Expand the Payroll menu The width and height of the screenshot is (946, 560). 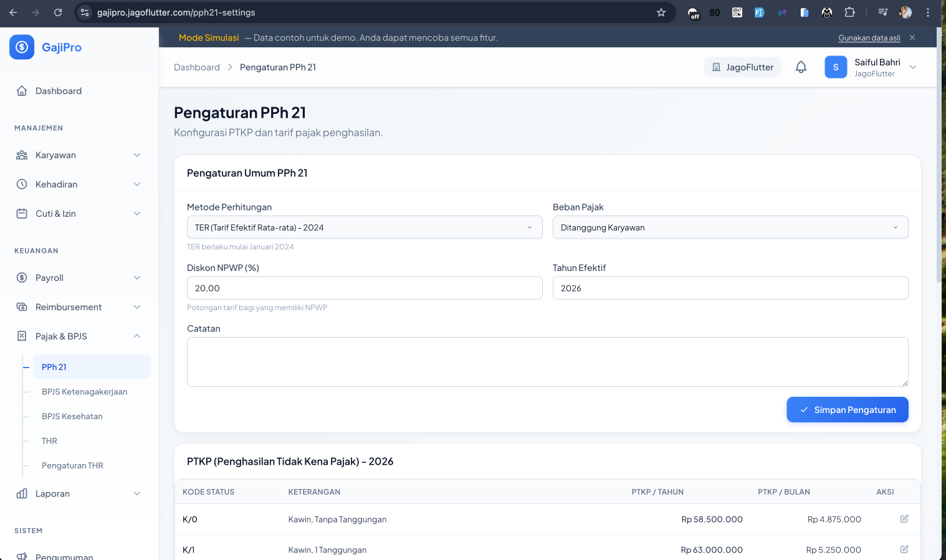click(x=79, y=278)
